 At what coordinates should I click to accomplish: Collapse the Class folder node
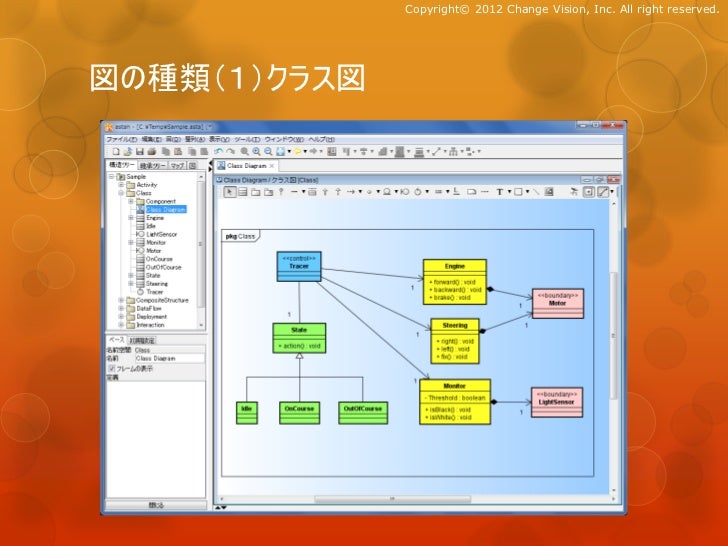pyautogui.click(x=121, y=193)
